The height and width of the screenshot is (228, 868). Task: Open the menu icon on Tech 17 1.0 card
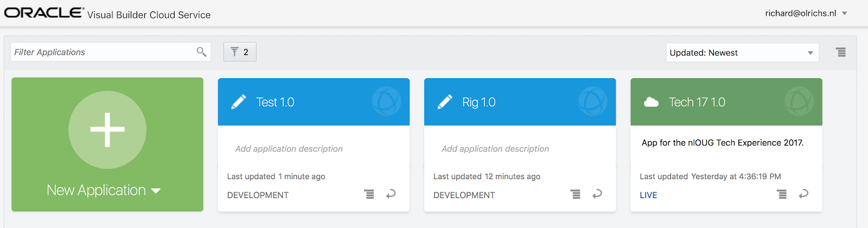pyautogui.click(x=782, y=194)
